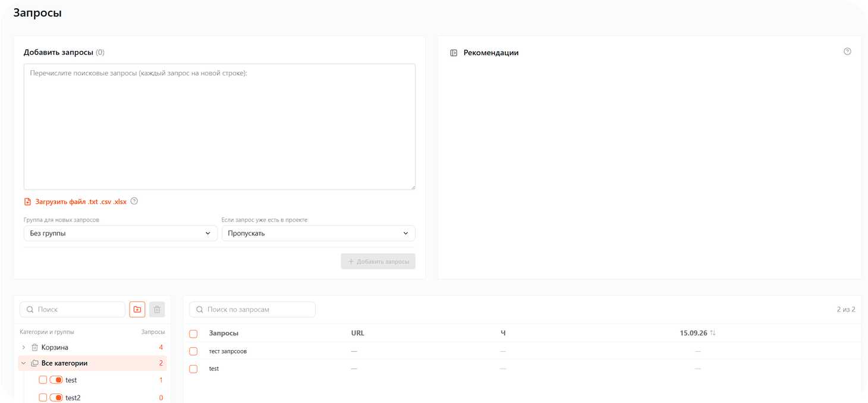The image size is (868, 403).
Task: Check the test2 group checkbox
Action: click(43, 398)
